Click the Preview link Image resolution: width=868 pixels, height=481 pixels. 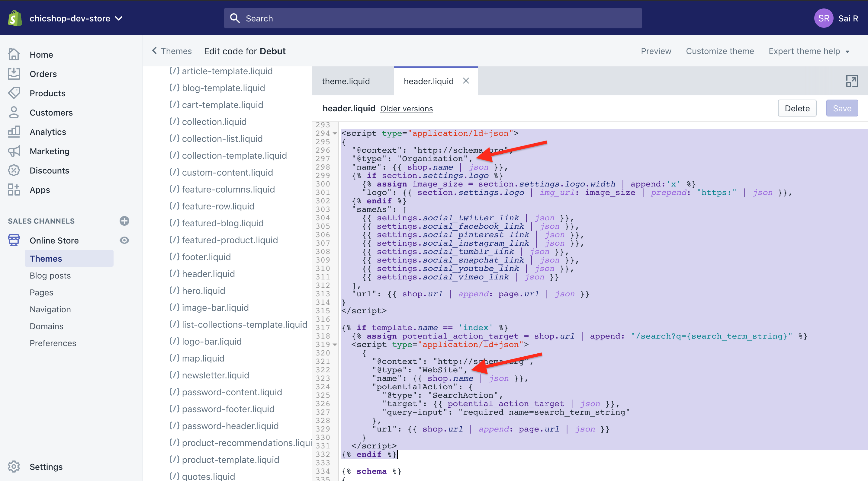click(656, 51)
